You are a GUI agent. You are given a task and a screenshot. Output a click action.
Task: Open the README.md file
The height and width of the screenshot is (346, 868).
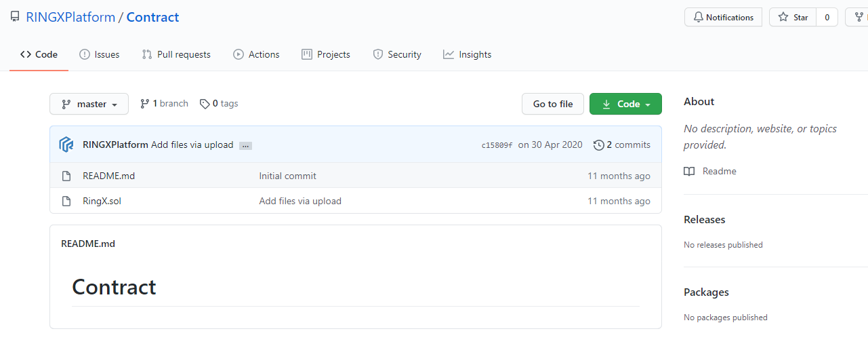pyautogui.click(x=108, y=176)
